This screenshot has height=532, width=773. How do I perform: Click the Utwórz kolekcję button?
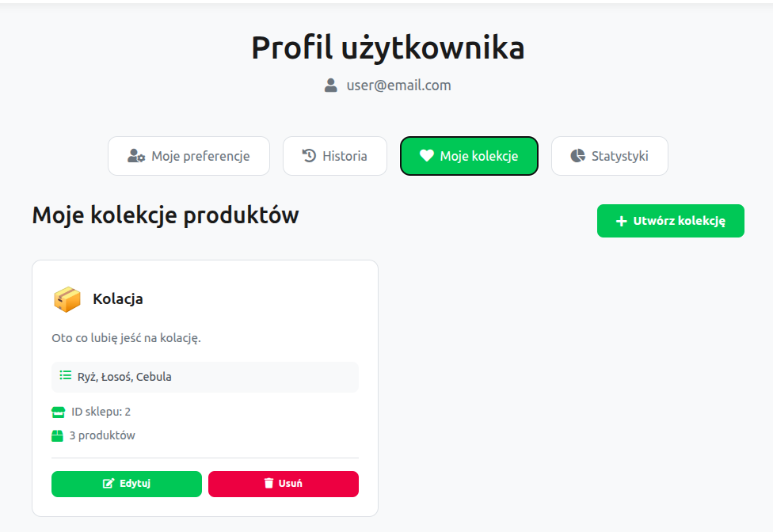[670, 221]
